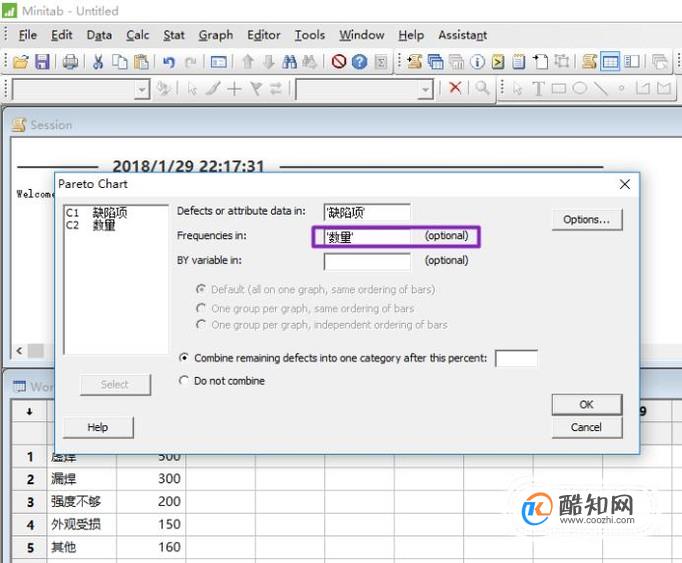The image size is (682, 563).
Task: Select the ellipse drawing tool
Action: click(x=579, y=89)
